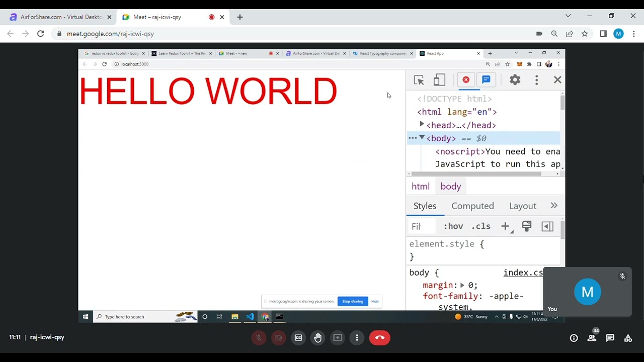Open Meet meeting details info icon
The height and width of the screenshot is (362, 644).
pyautogui.click(x=574, y=338)
